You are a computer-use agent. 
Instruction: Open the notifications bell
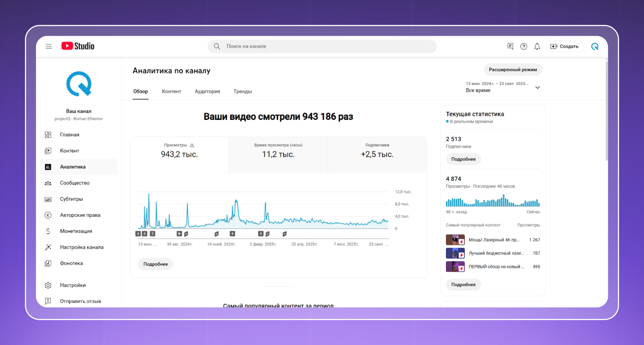[537, 46]
